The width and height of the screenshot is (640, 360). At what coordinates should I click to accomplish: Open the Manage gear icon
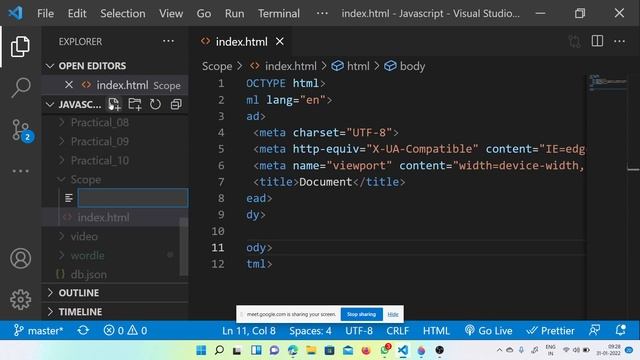20,300
